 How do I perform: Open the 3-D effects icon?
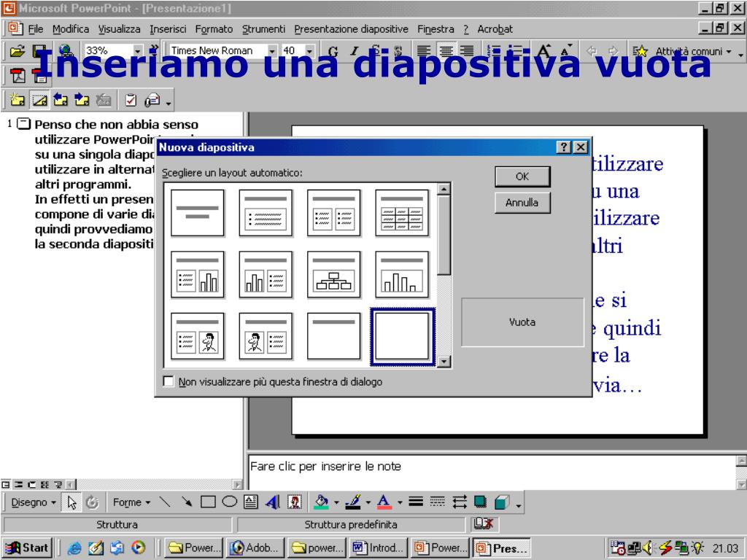502,502
